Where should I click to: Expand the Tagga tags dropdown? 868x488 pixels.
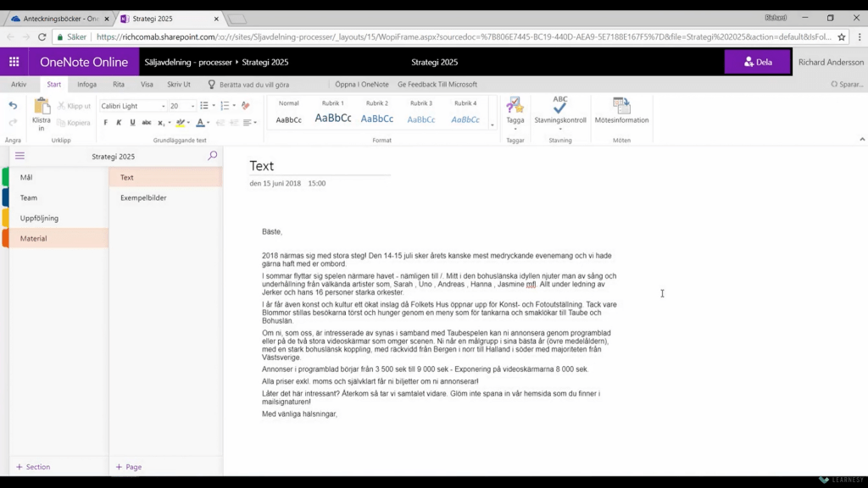(515, 129)
